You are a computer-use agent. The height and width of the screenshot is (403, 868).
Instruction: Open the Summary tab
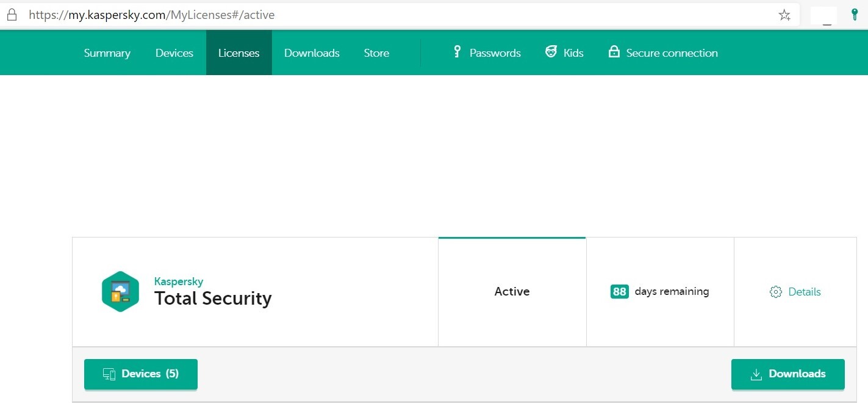point(107,53)
